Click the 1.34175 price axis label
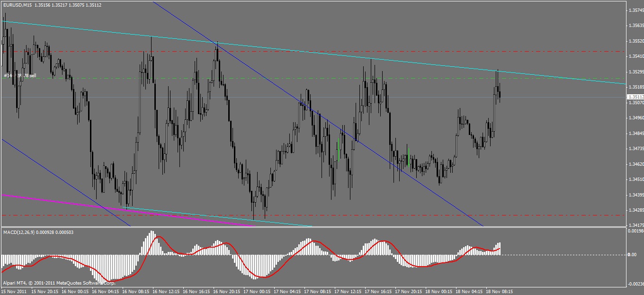 (635, 225)
